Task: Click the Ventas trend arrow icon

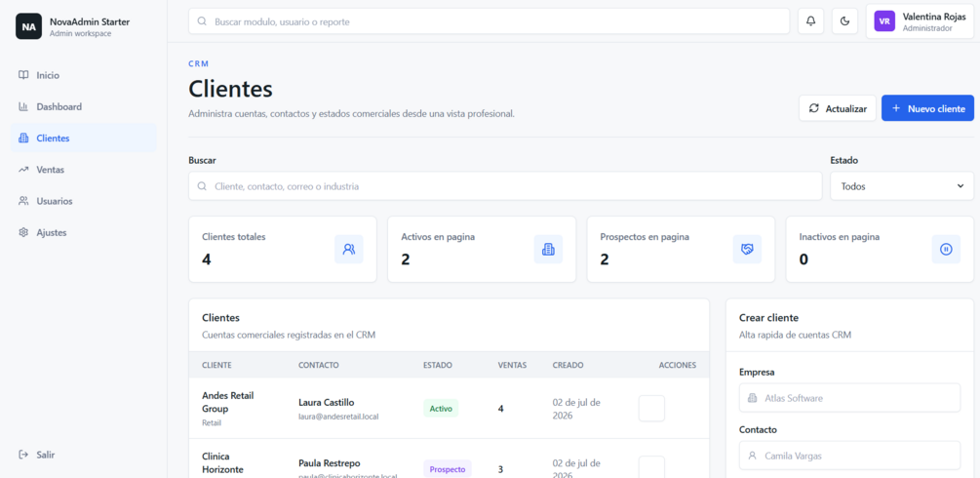Action: click(23, 170)
